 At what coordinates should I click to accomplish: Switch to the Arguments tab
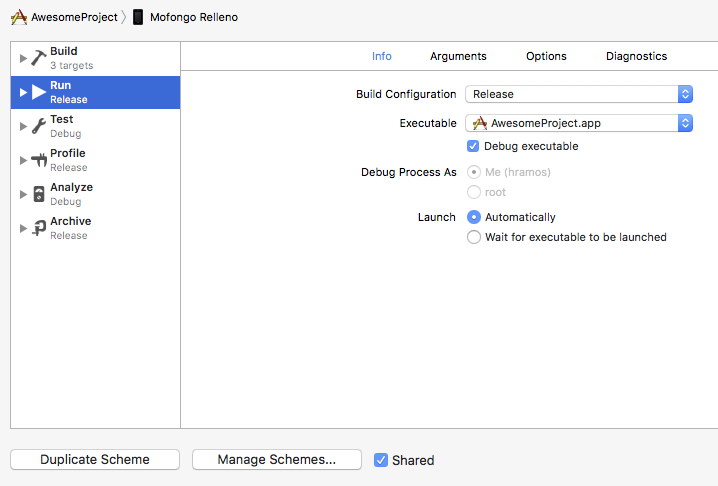click(x=458, y=56)
